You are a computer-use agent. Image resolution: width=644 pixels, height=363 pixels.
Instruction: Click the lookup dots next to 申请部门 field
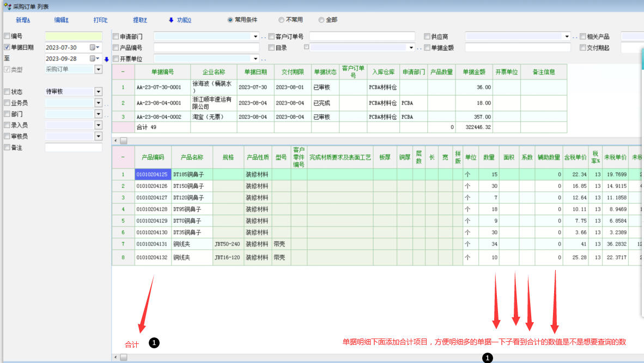click(263, 37)
